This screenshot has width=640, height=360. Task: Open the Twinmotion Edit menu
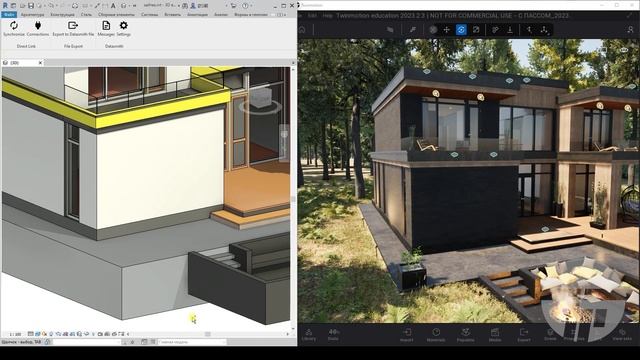[312, 16]
